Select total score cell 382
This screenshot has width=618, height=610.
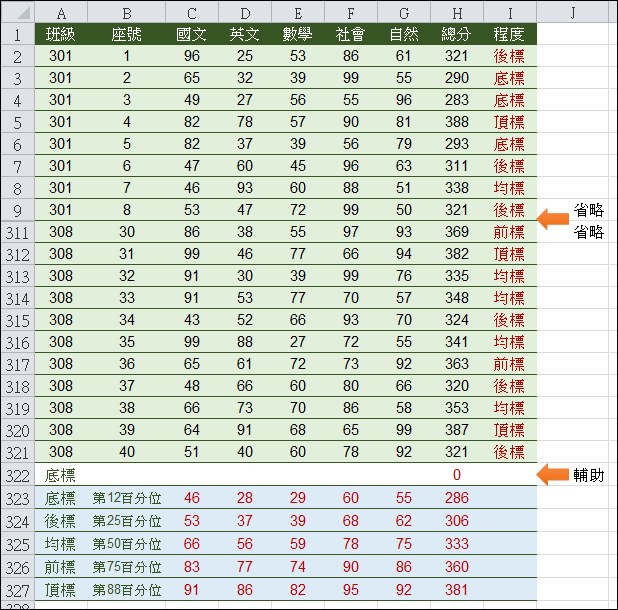(457, 254)
